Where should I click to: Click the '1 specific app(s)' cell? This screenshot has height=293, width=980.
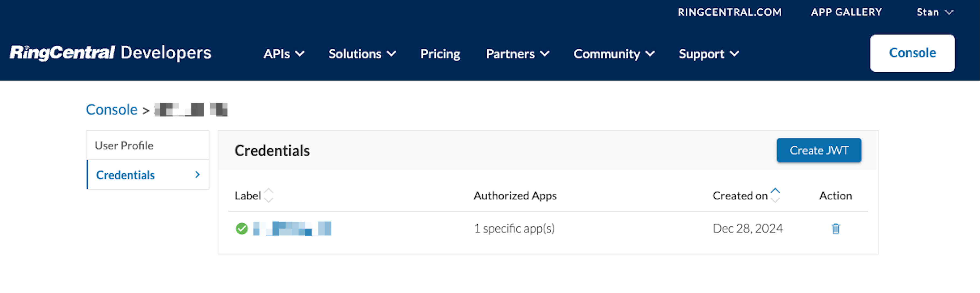(514, 228)
